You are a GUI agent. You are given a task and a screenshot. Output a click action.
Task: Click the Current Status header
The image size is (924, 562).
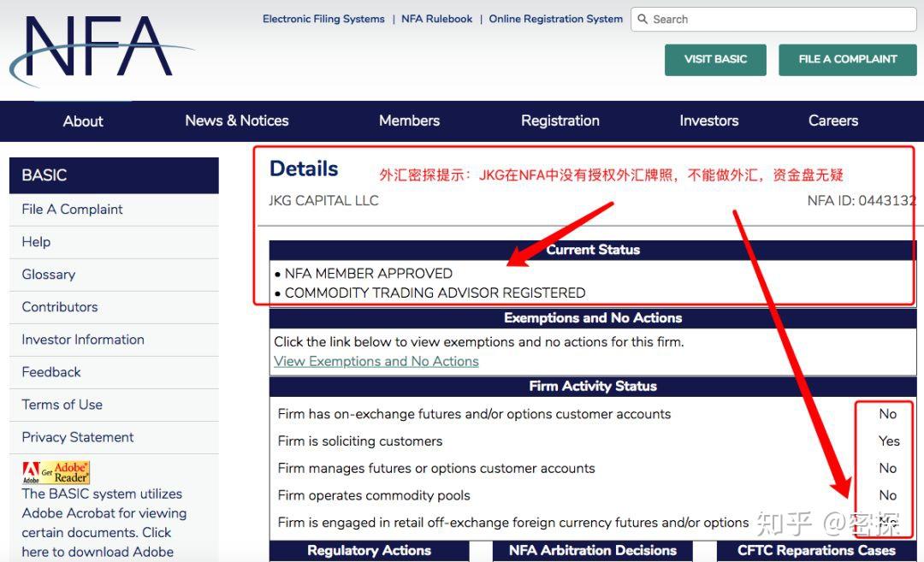click(x=593, y=250)
